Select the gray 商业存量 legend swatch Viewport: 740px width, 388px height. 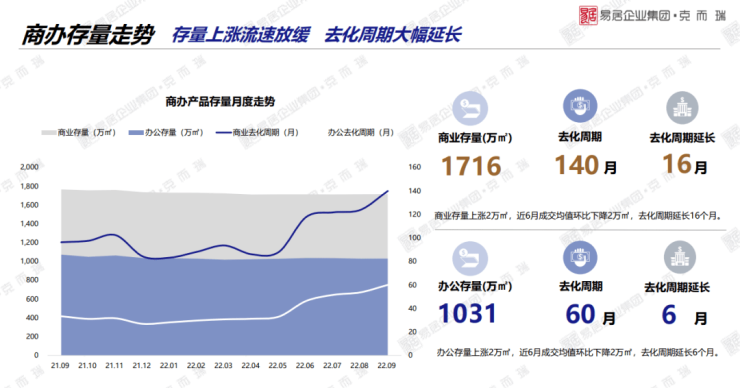click(x=49, y=133)
